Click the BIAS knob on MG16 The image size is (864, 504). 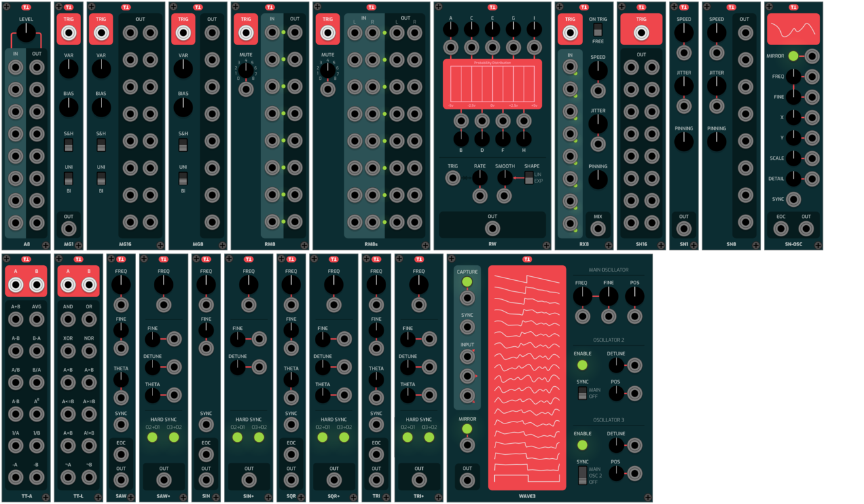(x=101, y=107)
